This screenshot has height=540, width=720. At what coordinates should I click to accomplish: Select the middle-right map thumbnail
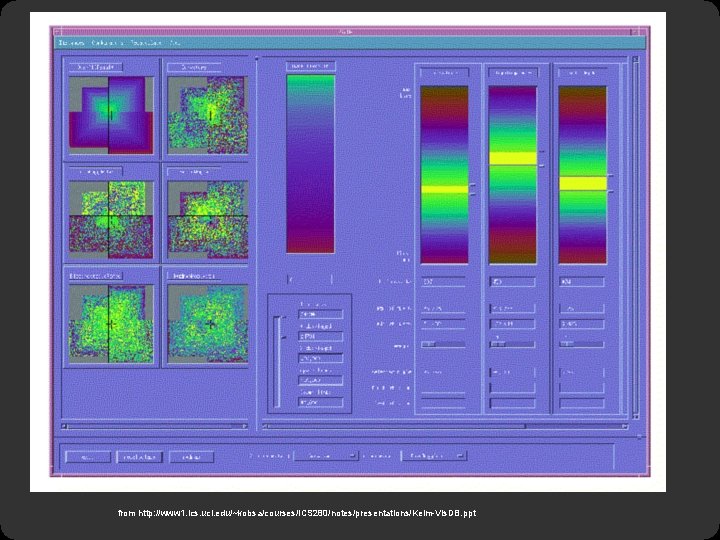point(208,219)
